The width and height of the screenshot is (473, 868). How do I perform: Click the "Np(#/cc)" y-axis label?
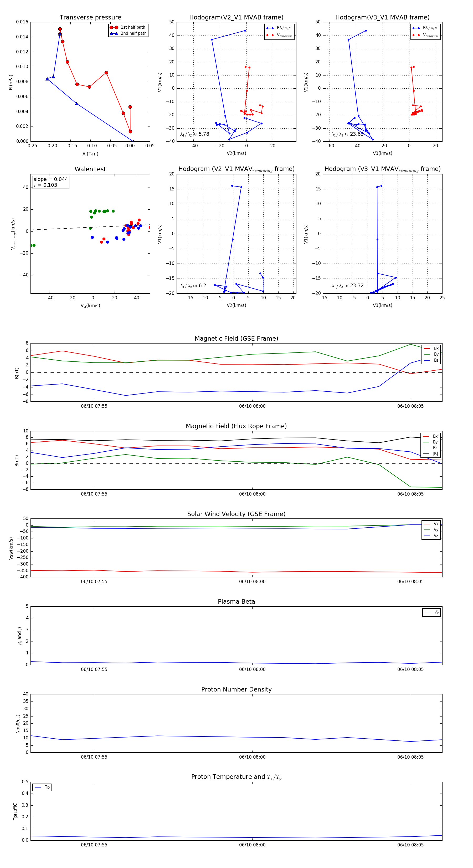click(18, 723)
